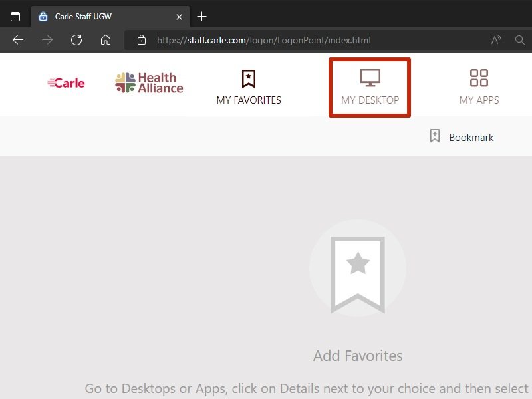Open the My Desktop tab
Image resolution: width=532 pixels, height=399 pixels.
[x=370, y=88]
